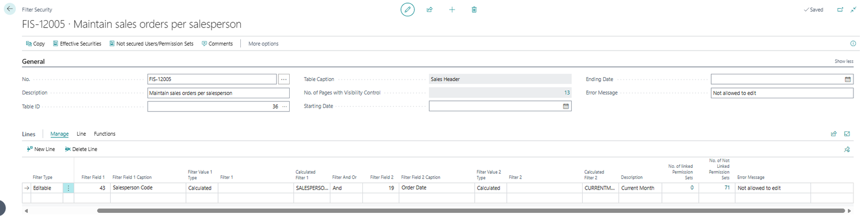The width and height of the screenshot is (868, 221).
Task: Collapse the page with arrows icon
Action: point(853,9)
